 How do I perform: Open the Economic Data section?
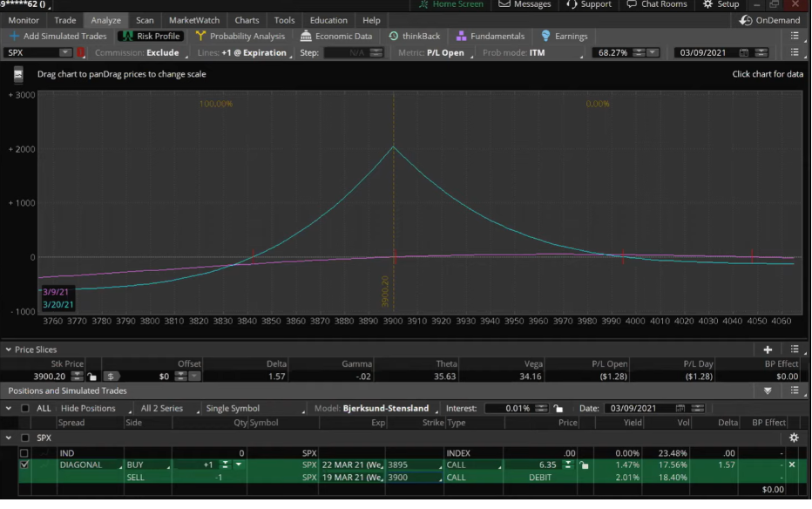pos(336,36)
